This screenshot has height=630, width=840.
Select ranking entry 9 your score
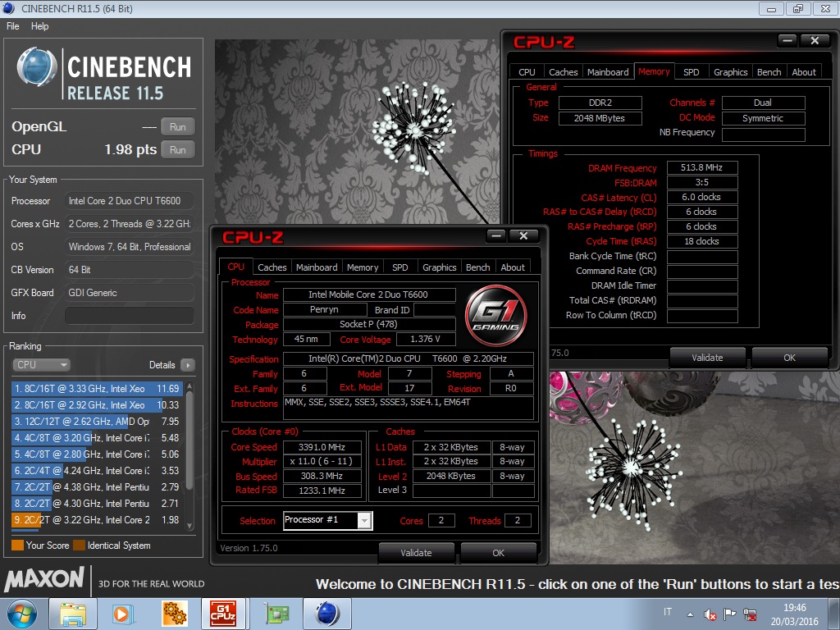pyautogui.click(x=97, y=520)
